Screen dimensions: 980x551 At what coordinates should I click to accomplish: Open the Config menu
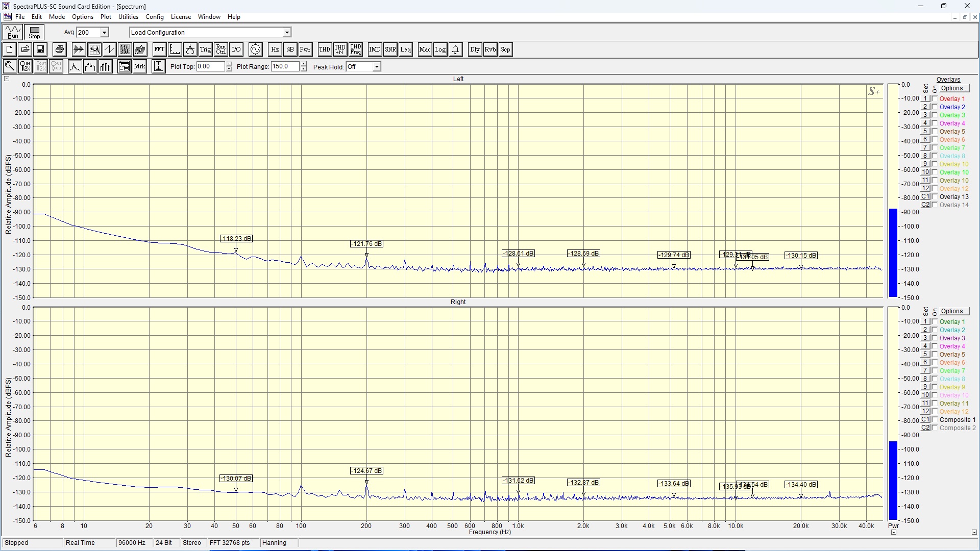(x=155, y=17)
